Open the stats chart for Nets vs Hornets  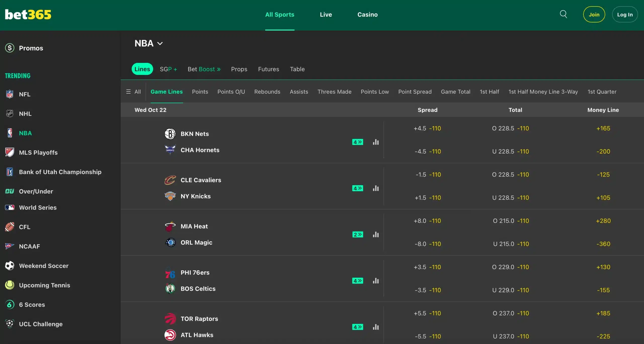(x=376, y=142)
